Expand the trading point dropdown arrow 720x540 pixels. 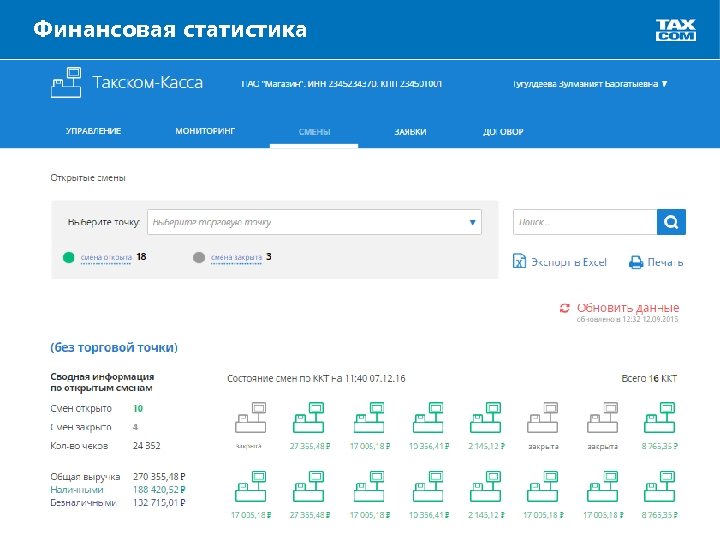[x=472, y=222]
